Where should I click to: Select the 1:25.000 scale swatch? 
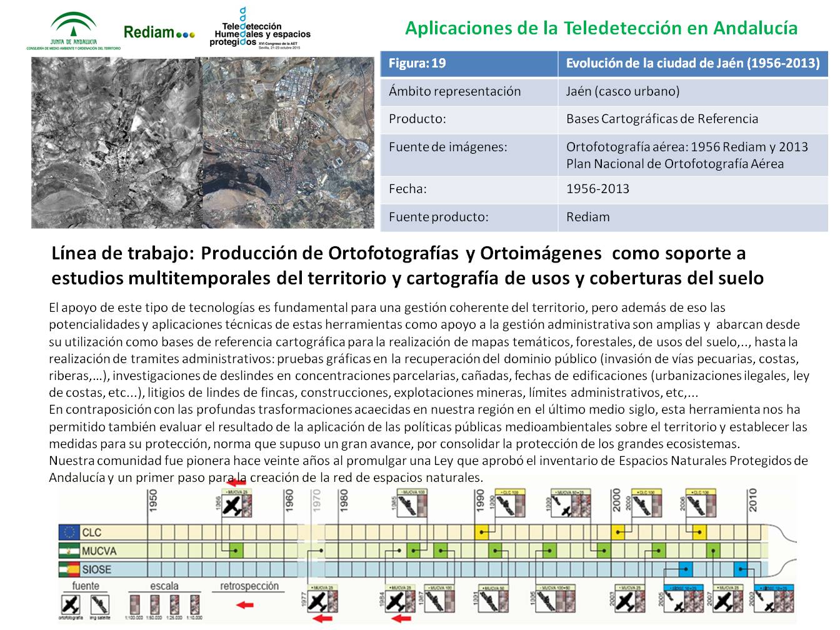pos(174,604)
